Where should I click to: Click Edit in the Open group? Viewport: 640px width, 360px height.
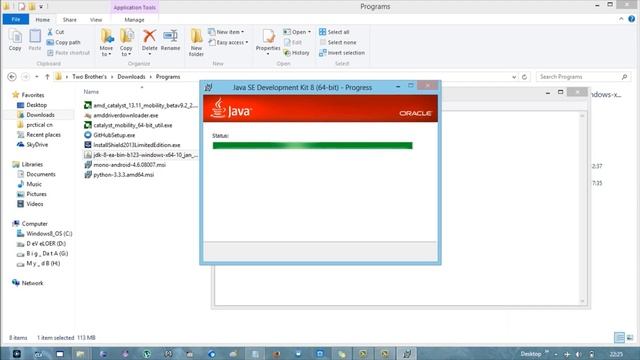coord(293,42)
